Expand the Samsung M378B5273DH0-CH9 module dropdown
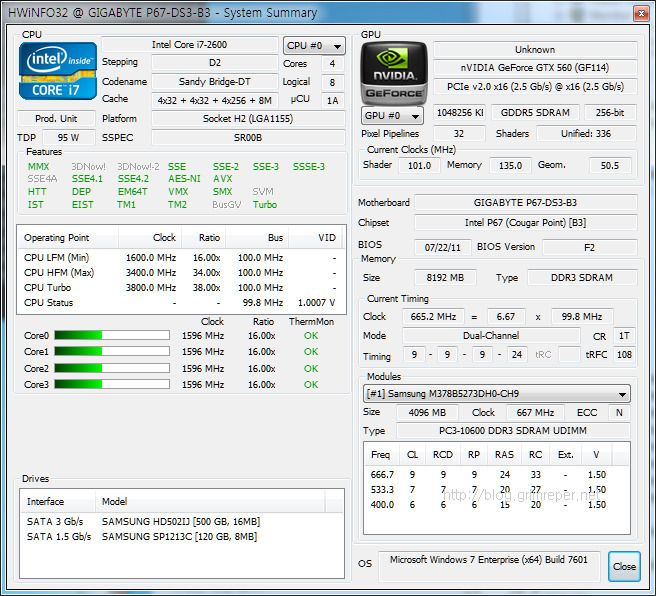The height and width of the screenshot is (596, 656). pos(497,394)
